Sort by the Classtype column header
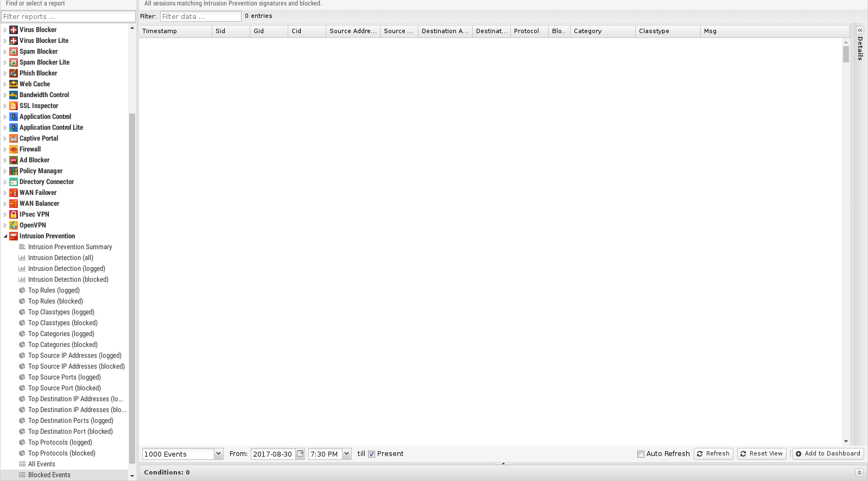The width and height of the screenshot is (868, 481). coord(668,31)
